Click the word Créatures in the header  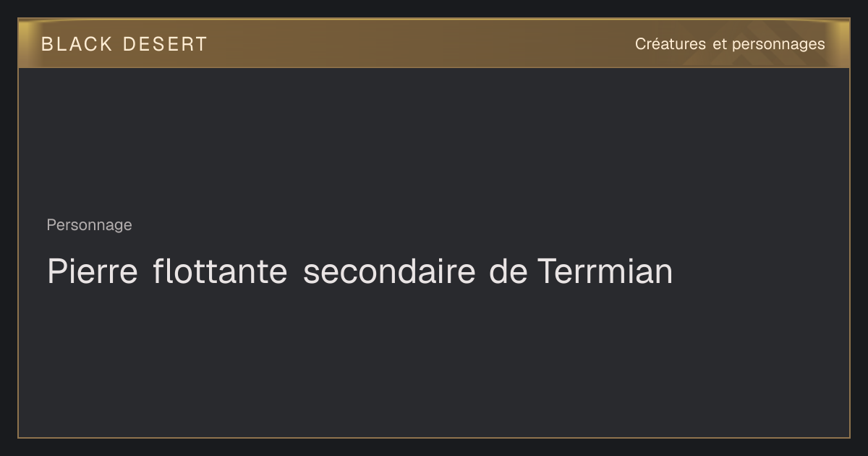pos(671,44)
